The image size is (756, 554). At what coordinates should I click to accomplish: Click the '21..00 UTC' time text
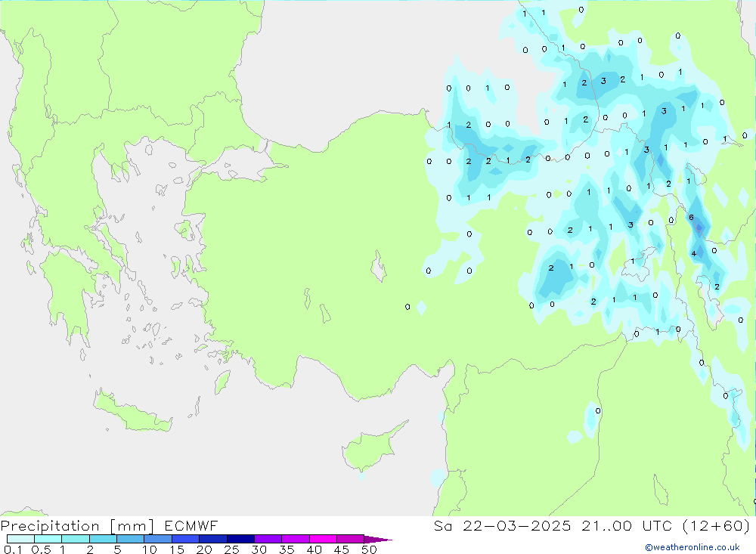click(x=627, y=525)
